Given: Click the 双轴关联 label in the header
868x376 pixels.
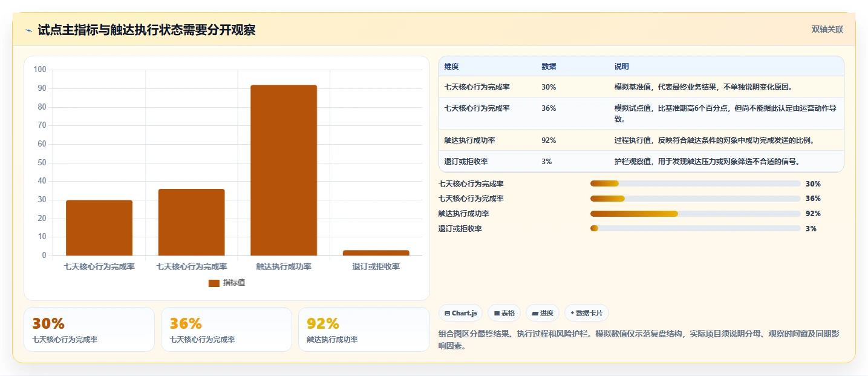Looking at the screenshot, I should [x=827, y=30].
